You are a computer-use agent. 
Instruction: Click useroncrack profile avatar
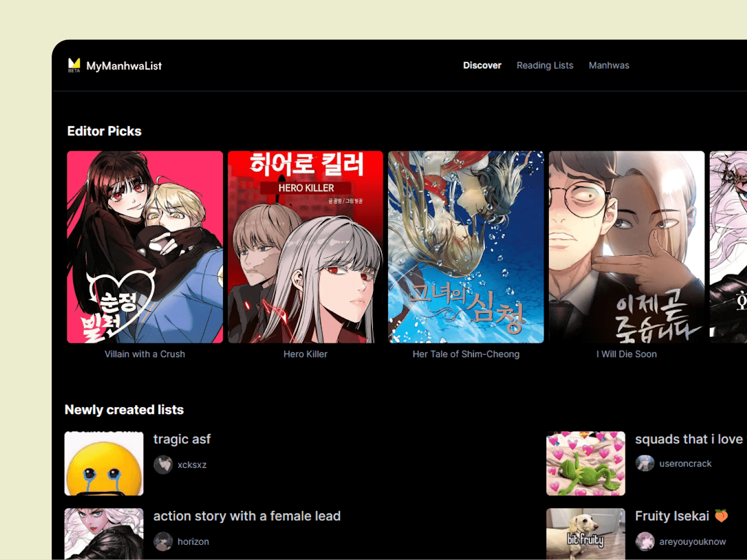click(645, 463)
